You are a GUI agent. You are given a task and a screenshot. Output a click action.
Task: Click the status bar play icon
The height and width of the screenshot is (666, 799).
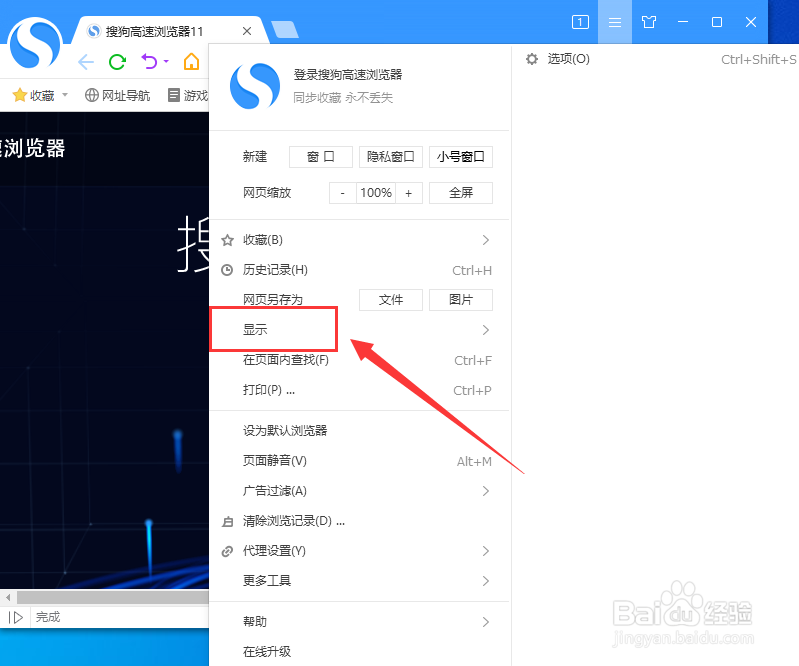[16, 618]
